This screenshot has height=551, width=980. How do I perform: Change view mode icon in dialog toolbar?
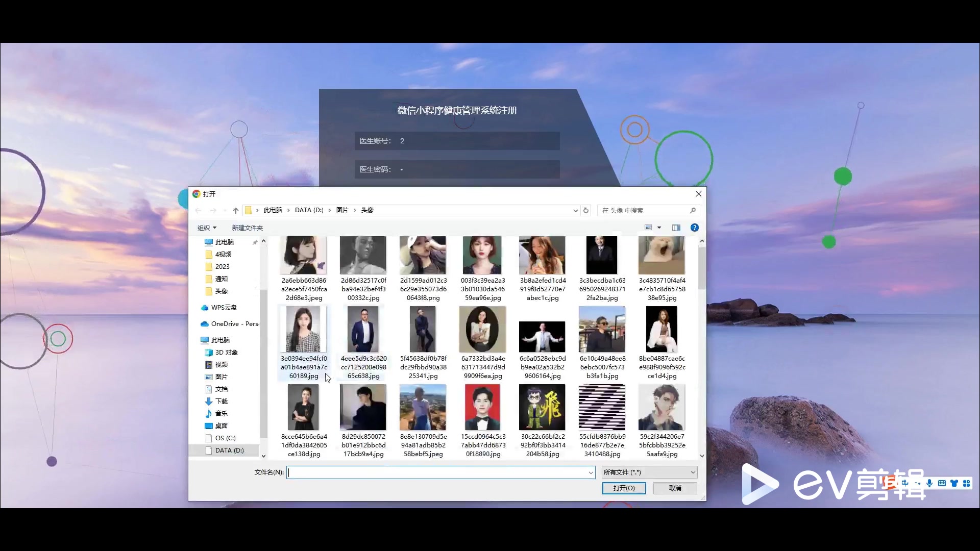[648, 228]
